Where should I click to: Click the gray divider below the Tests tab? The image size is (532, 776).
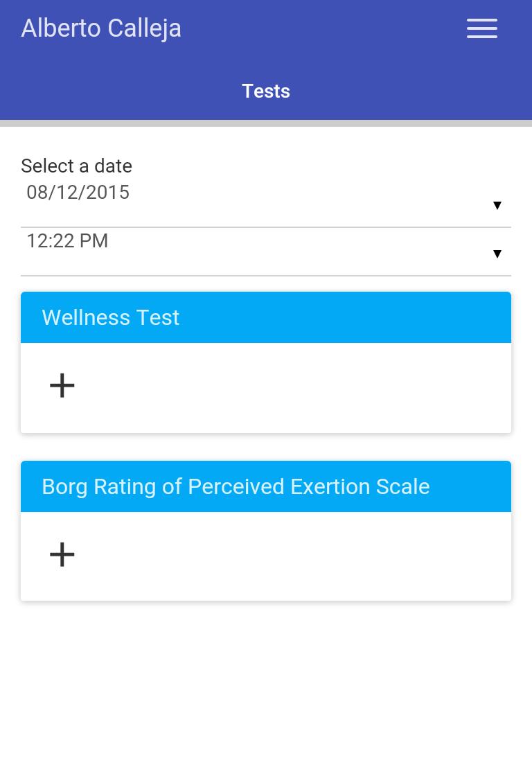click(266, 123)
